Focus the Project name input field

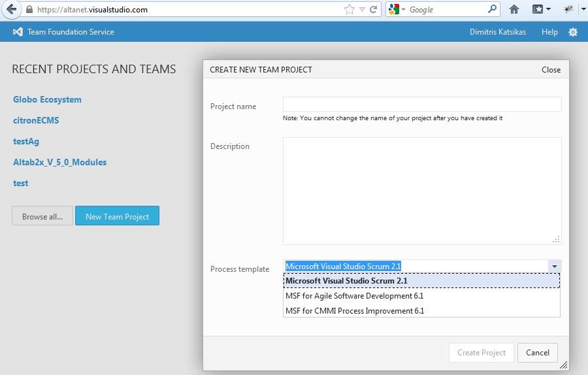(422, 104)
